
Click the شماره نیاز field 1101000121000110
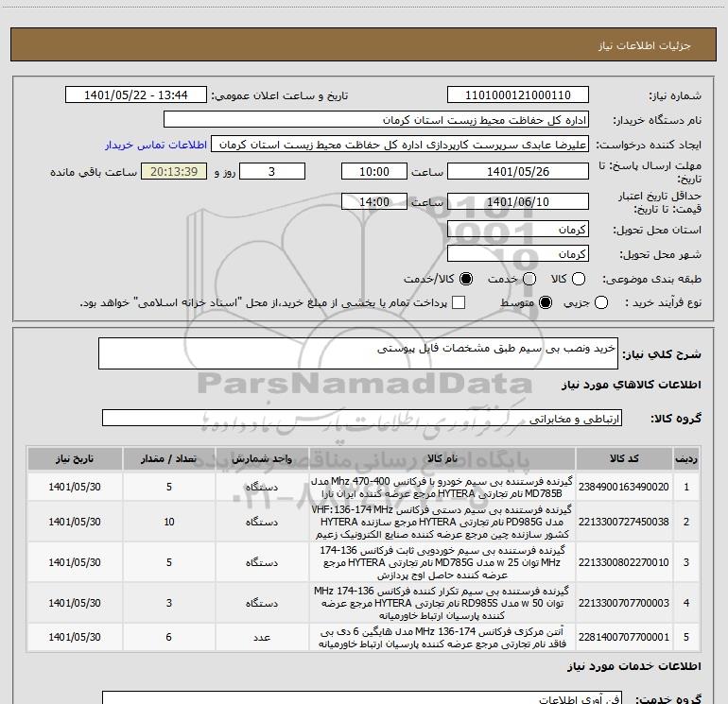point(518,95)
